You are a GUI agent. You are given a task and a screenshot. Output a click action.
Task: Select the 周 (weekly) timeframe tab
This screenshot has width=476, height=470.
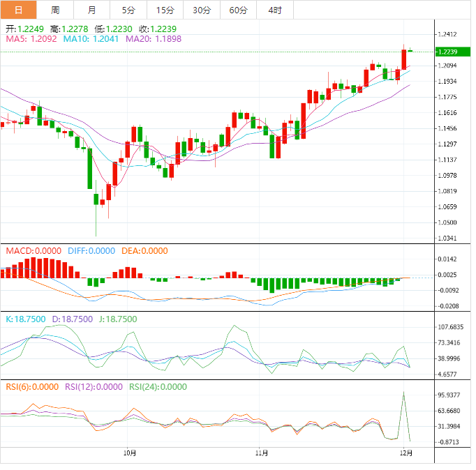(55, 10)
